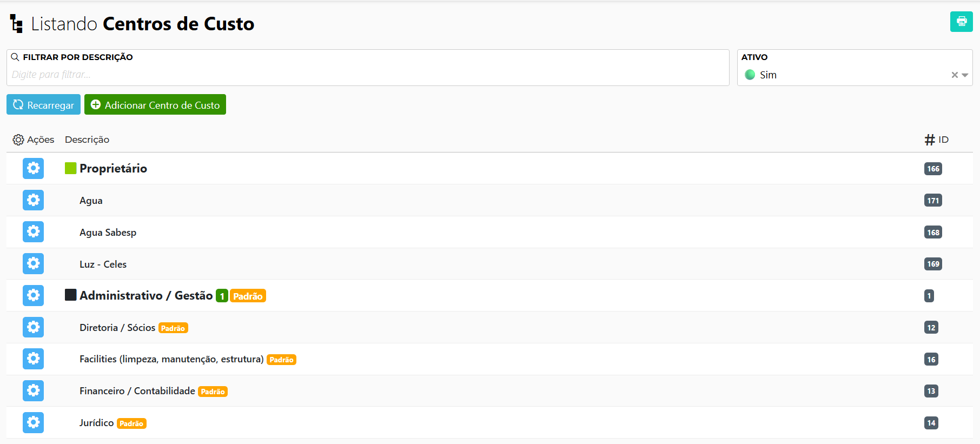Open gear actions for Jurídico row
Screen dimensions: 980x444
pyautogui.click(x=33, y=422)
